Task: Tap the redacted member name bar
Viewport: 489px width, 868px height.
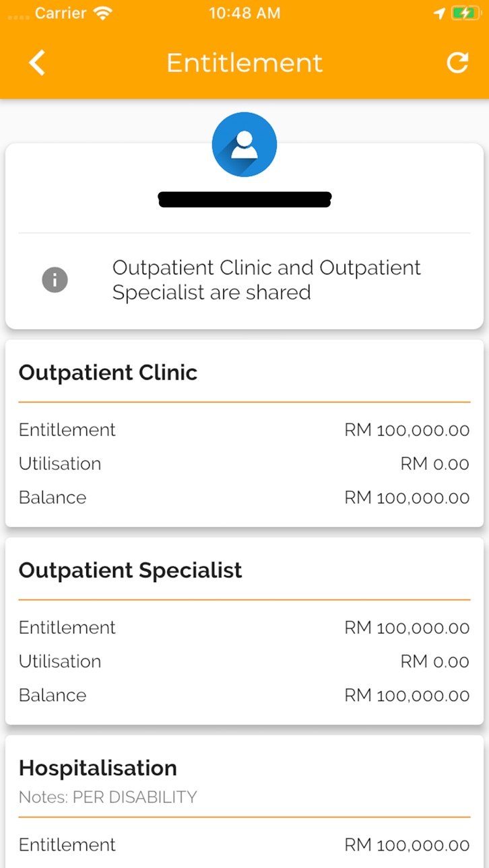Action: [x=244, y=199]
